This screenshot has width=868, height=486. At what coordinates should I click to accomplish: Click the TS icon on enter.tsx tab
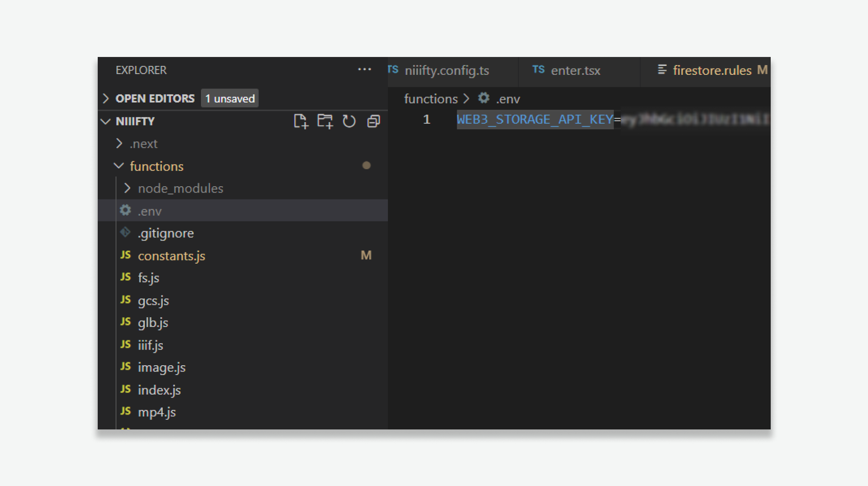(x=538, y=70)
